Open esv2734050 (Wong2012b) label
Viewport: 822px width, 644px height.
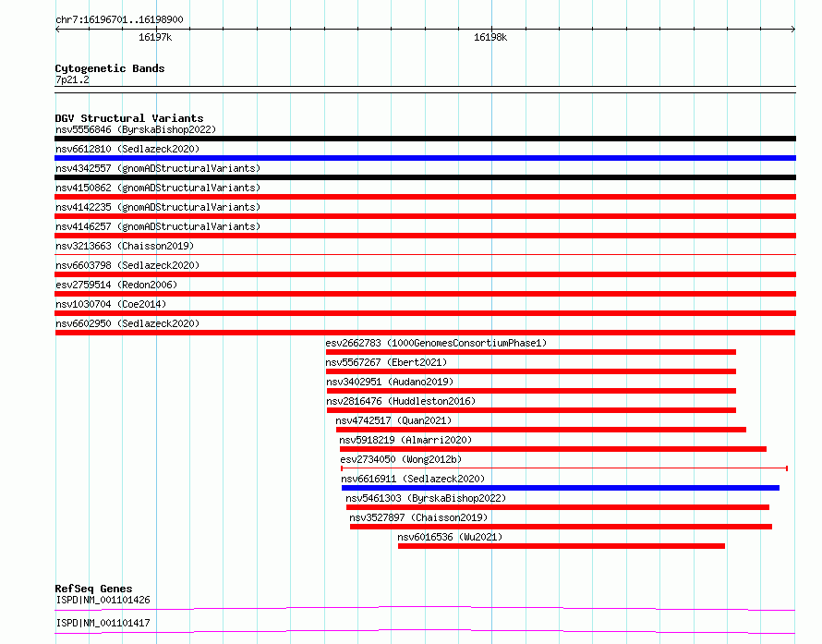pos(401,459)
